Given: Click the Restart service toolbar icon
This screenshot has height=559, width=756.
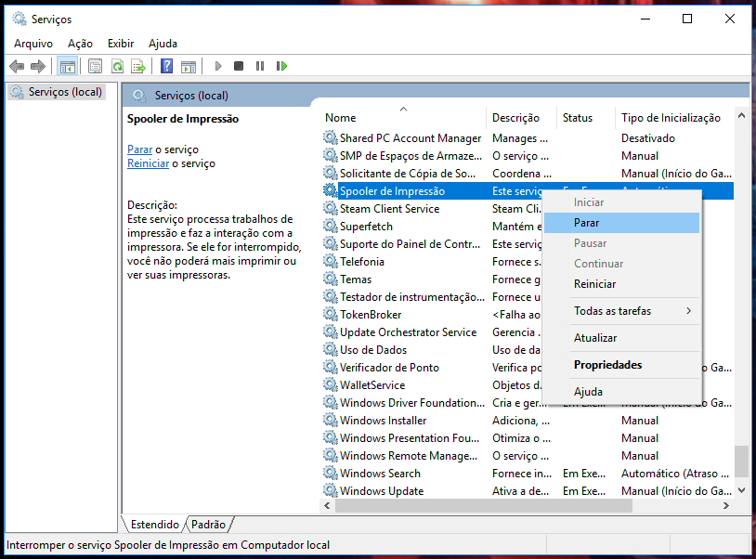Looking at the screenshot, I should pyautogui.click(x=282, y=66).
